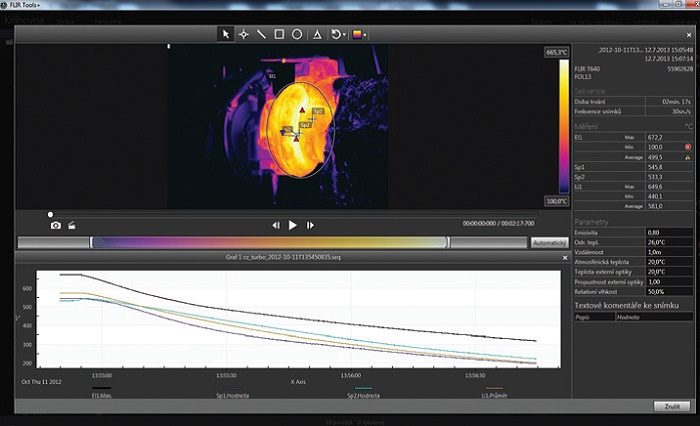Click the left handle of the temperature span bar
Viewport: 700px width, 426px height.
91,242
